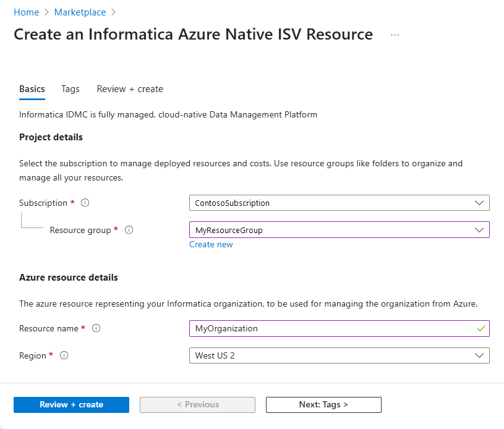Click the Next: Tags button
504x429 pixels.
click(323, 405)
